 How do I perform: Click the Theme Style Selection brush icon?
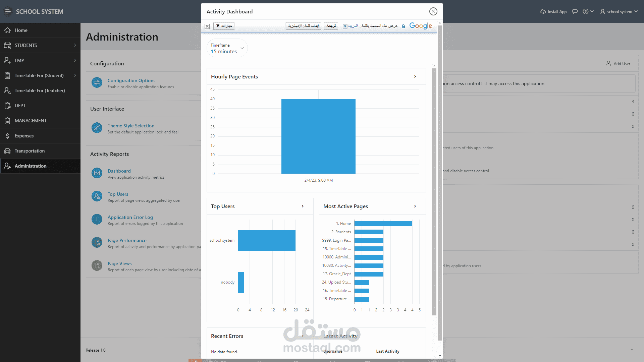click(x=97, y=128)
